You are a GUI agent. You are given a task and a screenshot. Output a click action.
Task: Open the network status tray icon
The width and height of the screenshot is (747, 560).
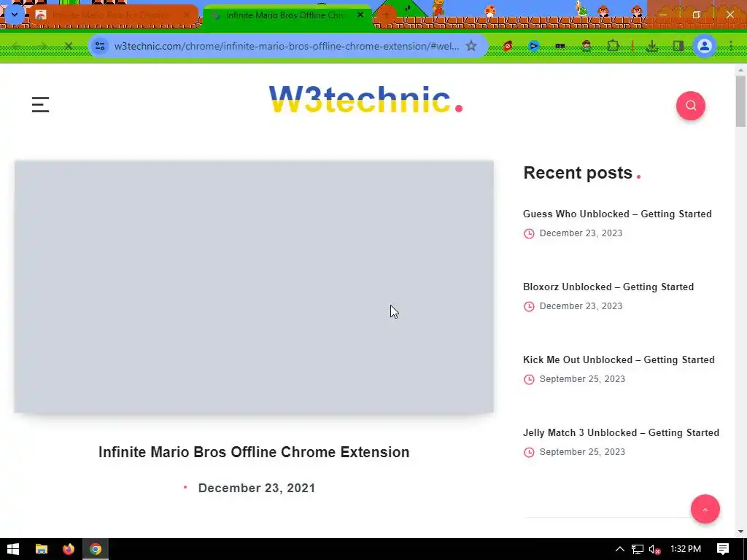638,549
